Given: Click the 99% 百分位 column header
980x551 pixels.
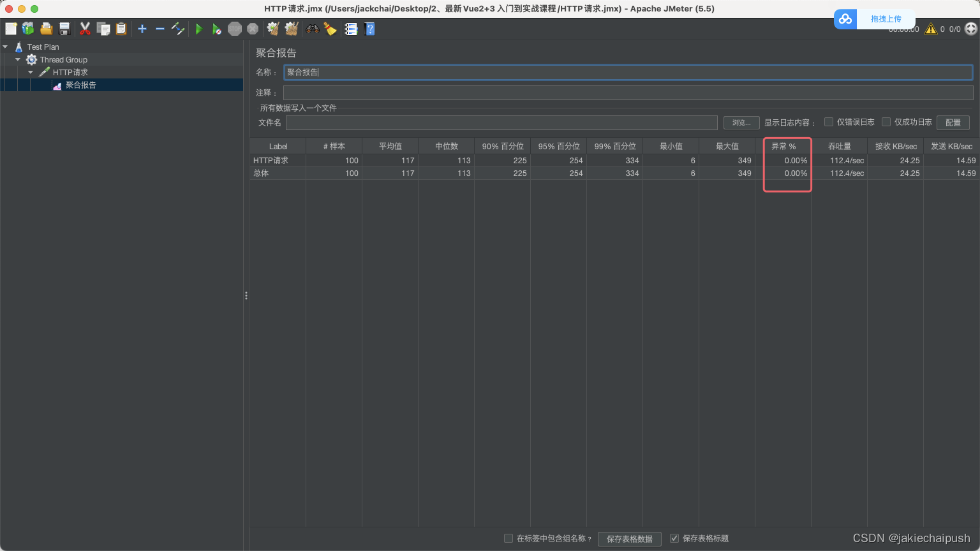Looking at the screenshot, I should point(615,146).
